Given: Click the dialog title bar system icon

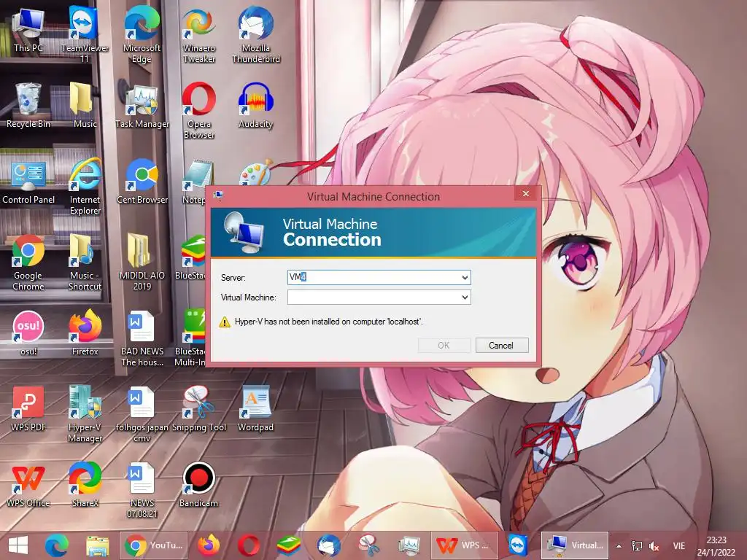Looking at the screenshot, I should click(218, 195).
